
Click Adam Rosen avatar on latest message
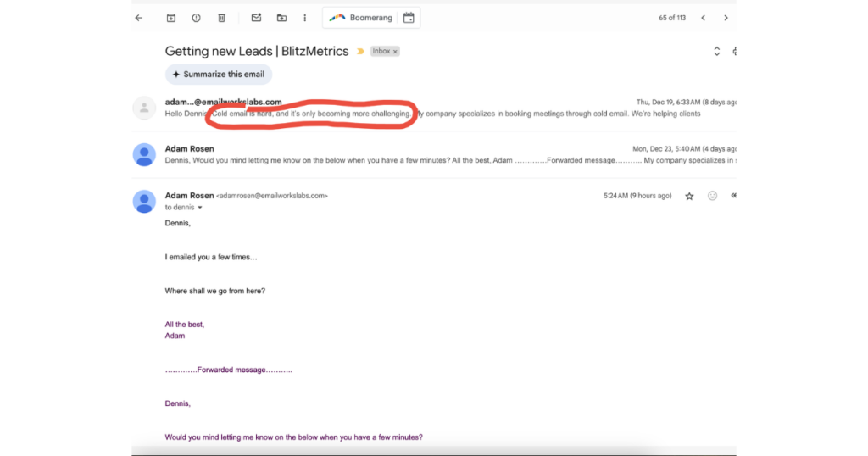click(x=144, y=202)
